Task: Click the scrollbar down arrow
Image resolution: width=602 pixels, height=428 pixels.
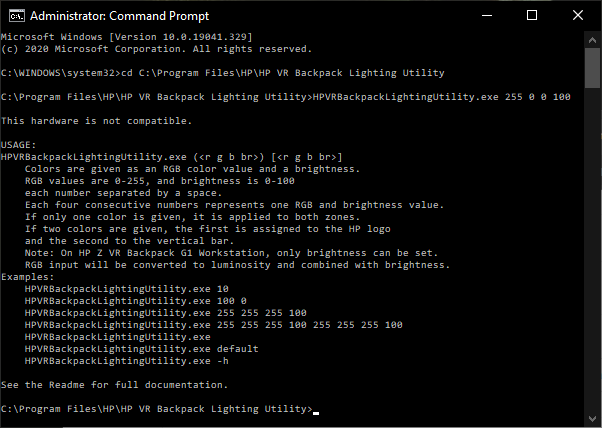Action: click(x=593, y=419)
